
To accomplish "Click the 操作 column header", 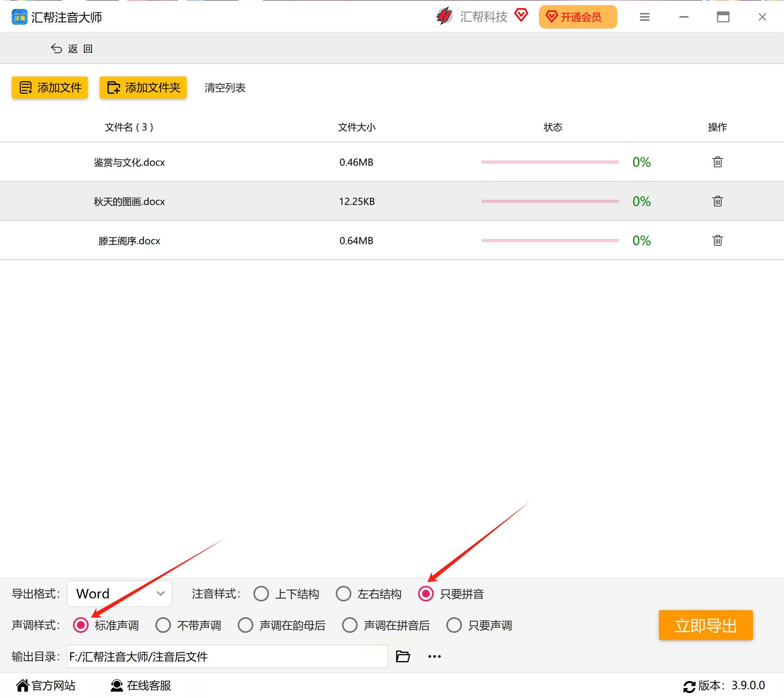I will pos(718,127).
